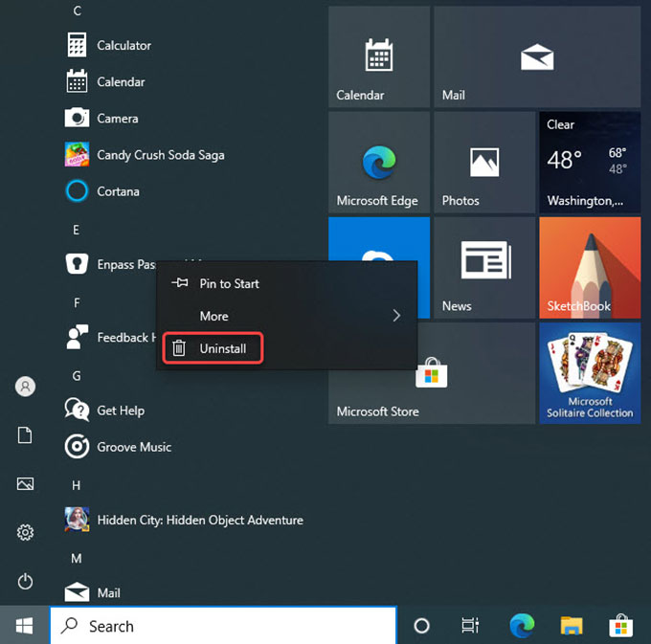The height and width of the screenshot is (644, 651).
Task: Click the taskbar Search box
Action: point(223,626)
